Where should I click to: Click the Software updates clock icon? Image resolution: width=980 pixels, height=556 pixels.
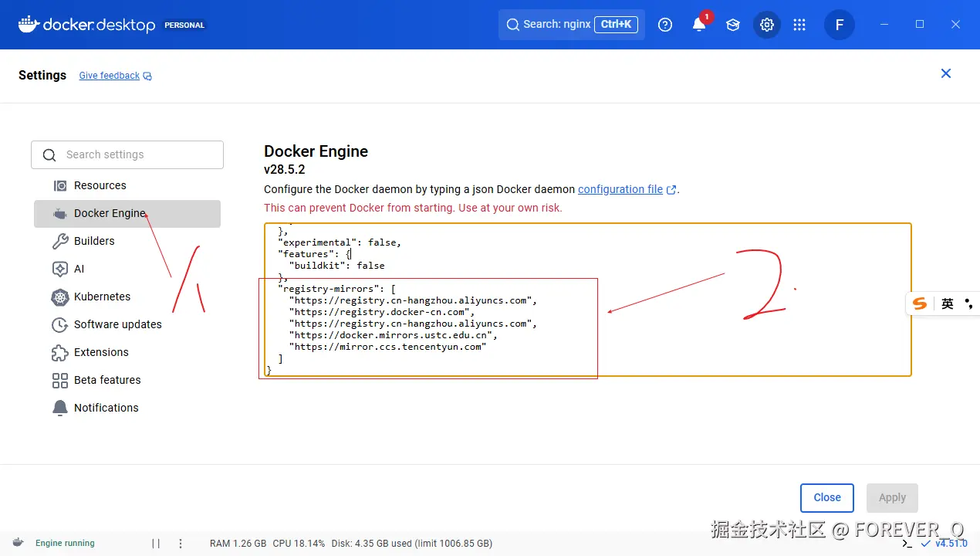(60, 324)
